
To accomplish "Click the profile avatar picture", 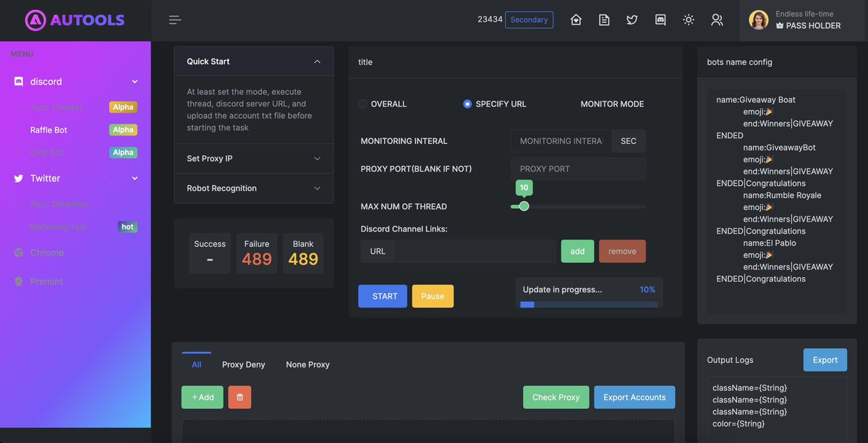I will pyautogui.click(x=759, y=20).
